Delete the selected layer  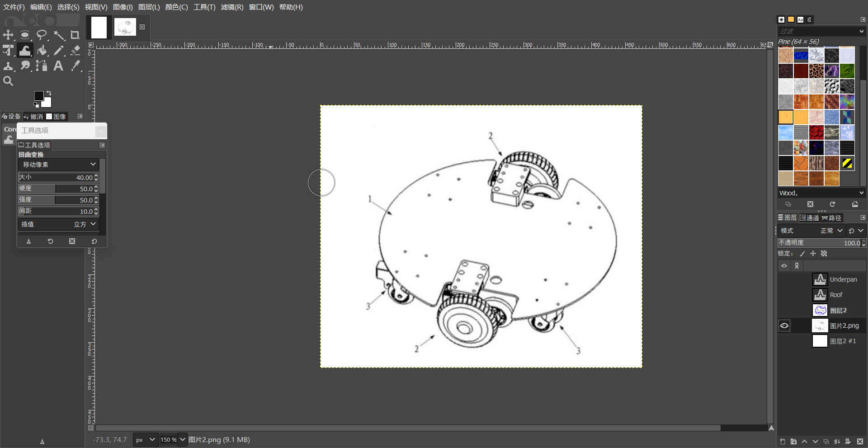point(860,441)
